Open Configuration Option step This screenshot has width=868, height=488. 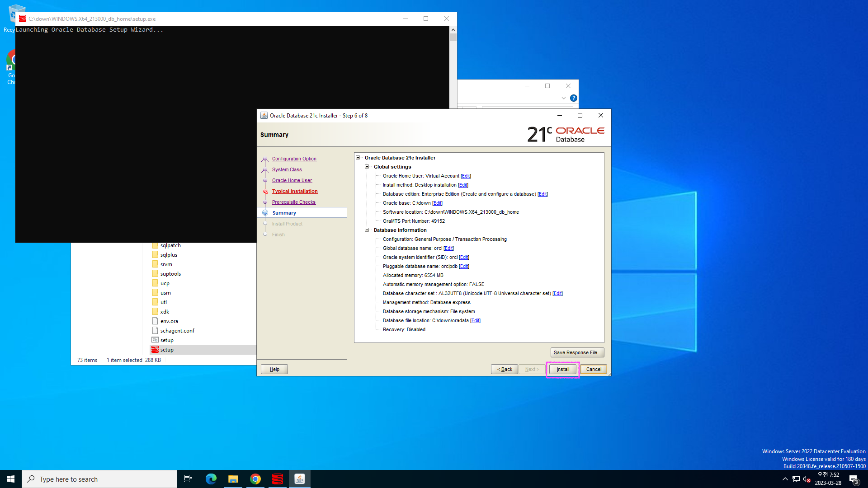(x=294, y=159)
